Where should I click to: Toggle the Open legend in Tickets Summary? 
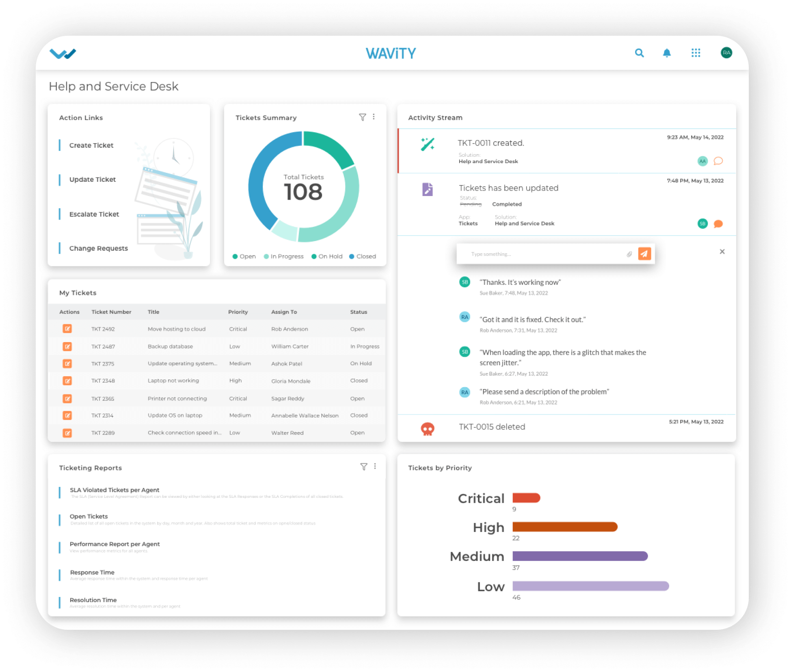point(244,256)
